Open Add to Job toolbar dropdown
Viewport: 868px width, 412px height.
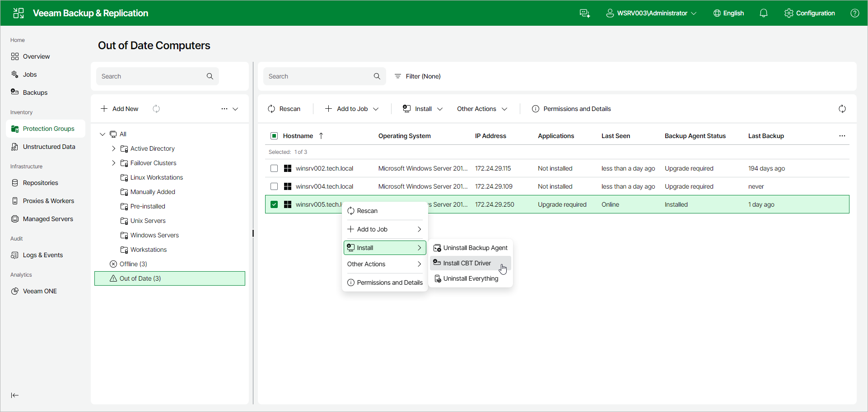(352, 109)
